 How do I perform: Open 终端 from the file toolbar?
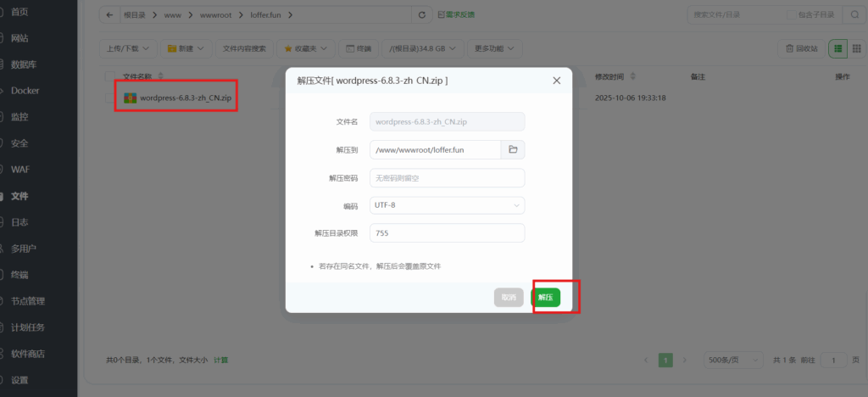pyautogui.click(x=359, y=48)
